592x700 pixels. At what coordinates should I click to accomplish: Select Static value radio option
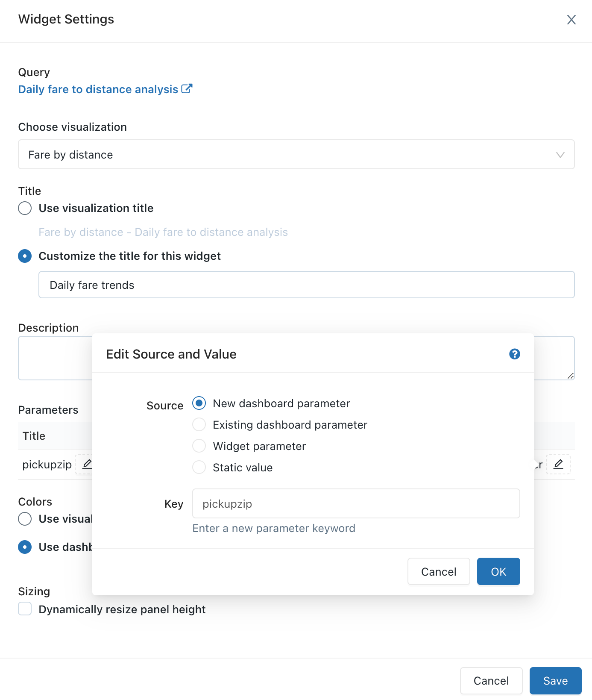pos(199,467)
